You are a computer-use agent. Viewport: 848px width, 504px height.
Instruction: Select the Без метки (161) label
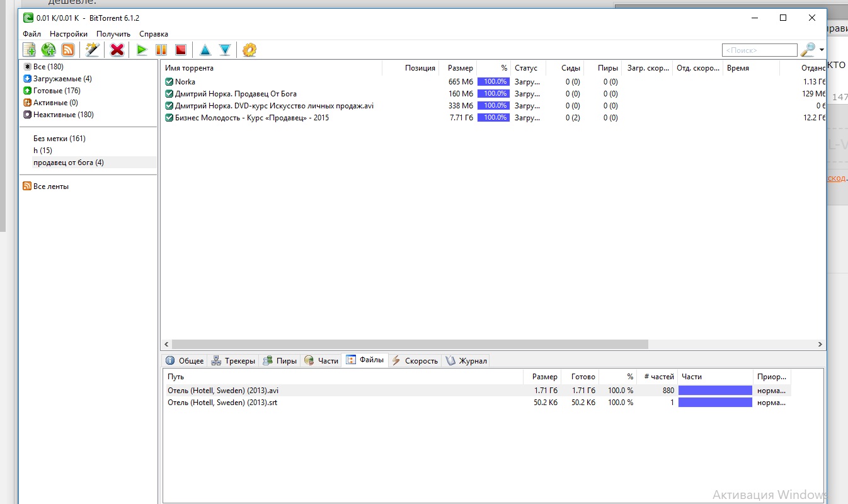click(x=59, y=139)
